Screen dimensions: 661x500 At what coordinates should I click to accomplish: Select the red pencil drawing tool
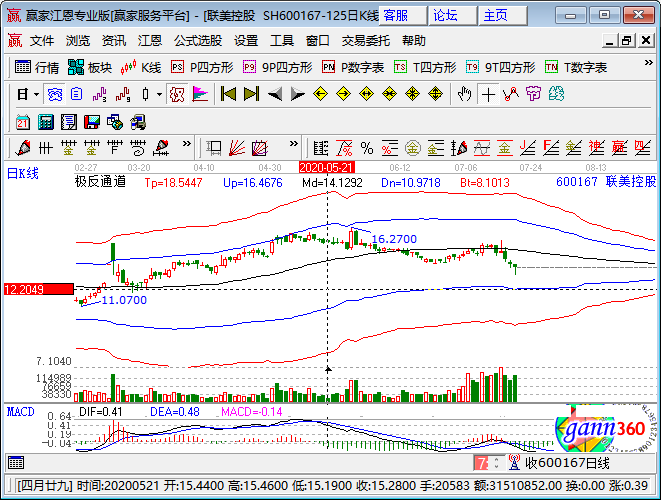[23, 148]
